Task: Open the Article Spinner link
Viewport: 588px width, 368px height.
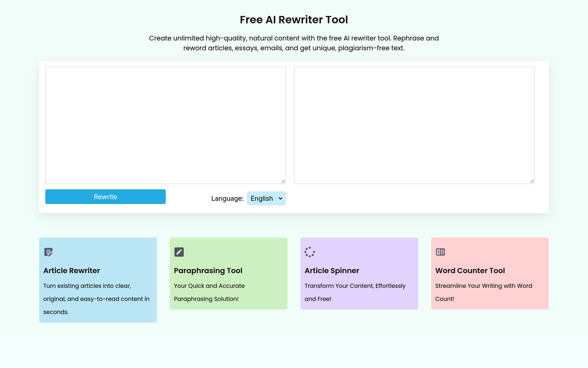Action: [x=332, y=271]
